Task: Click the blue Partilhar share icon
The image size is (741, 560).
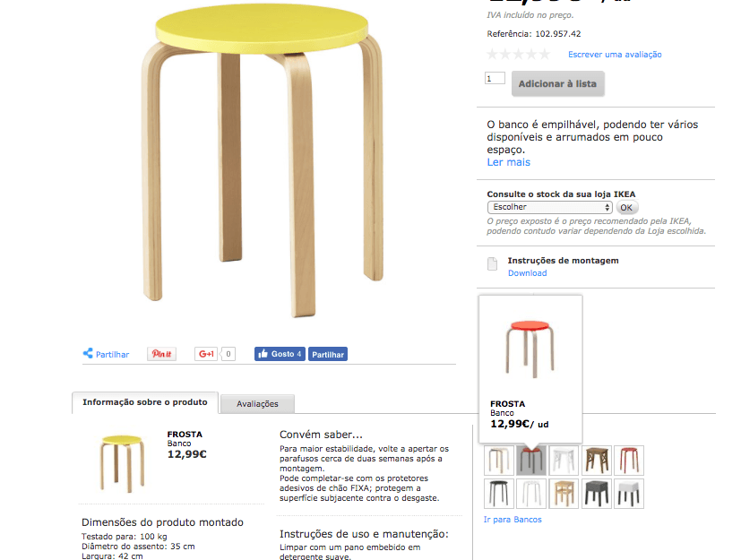Action: [x=88, y=354]
